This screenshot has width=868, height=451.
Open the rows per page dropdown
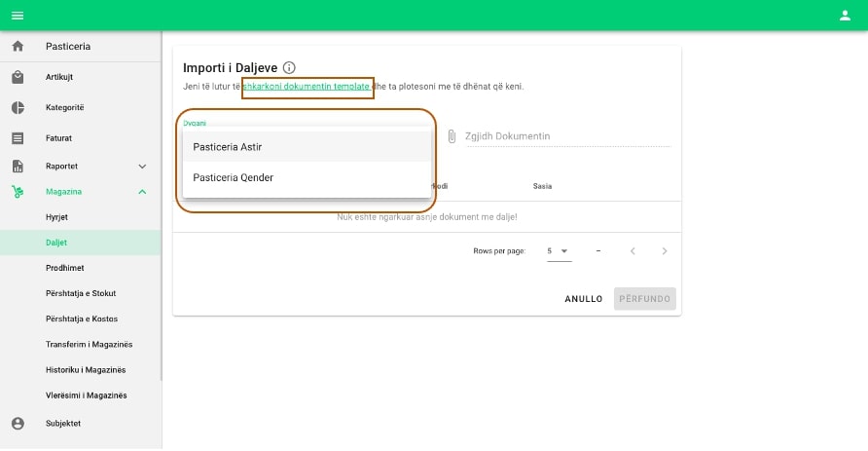(559, 251)
